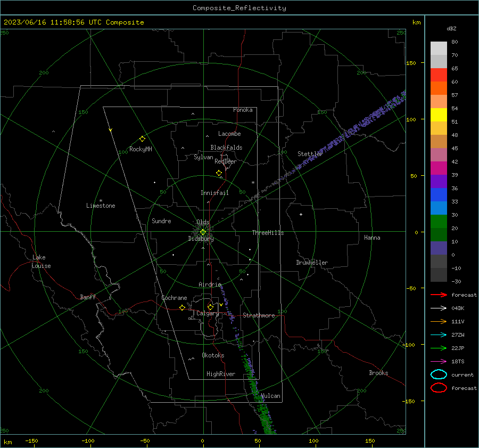The width and height of the screenshot is (479, 448).
Task: Click the Sylvan label on map
Action: (x=203, y=157)
